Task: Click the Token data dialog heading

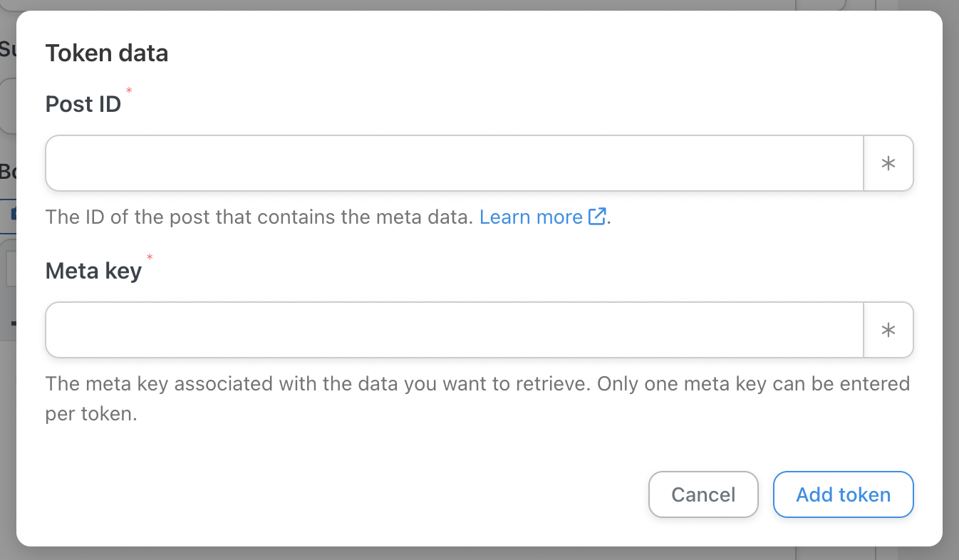Action: [107, 53]
